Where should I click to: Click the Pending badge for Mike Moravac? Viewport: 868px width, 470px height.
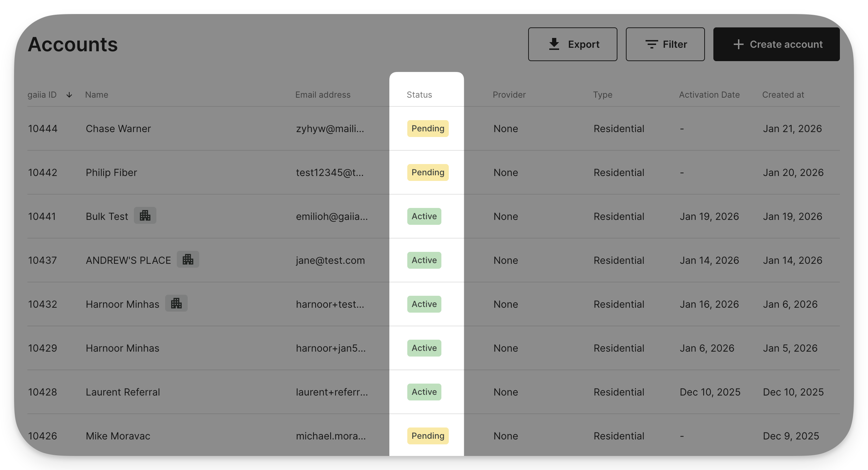tap(428, 436)
